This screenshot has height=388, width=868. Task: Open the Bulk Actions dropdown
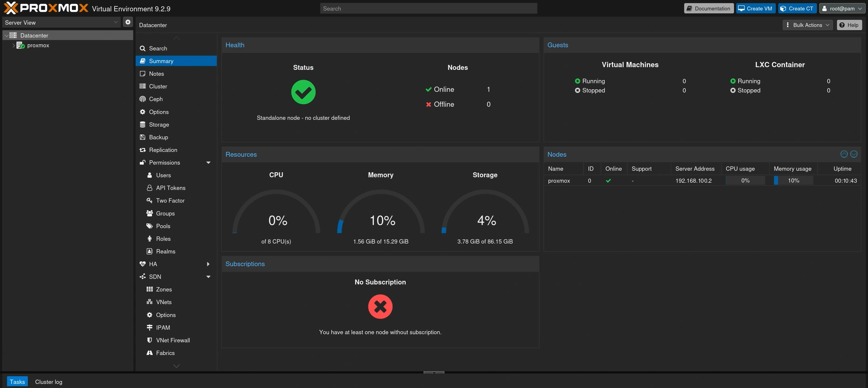point(807,25)
